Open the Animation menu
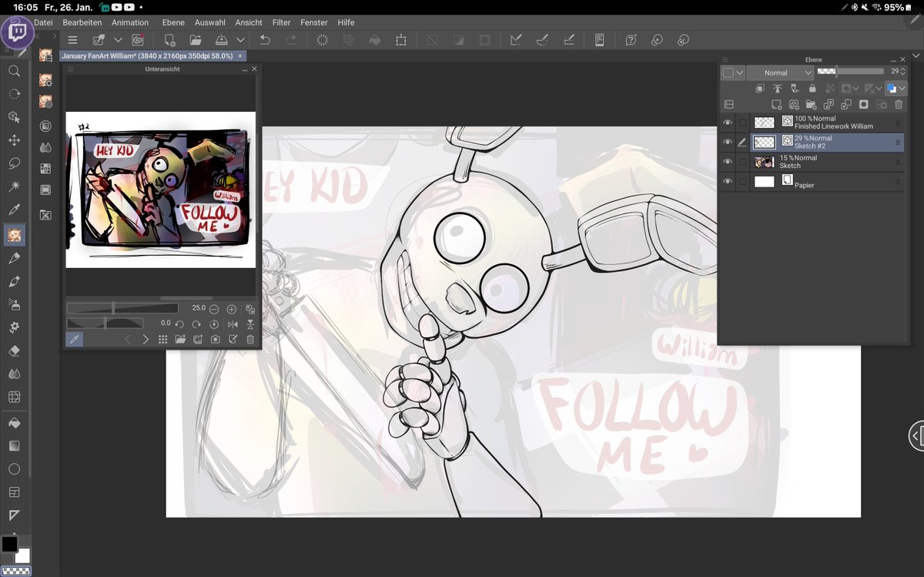924x577 pixels. [x=130, y=22]
